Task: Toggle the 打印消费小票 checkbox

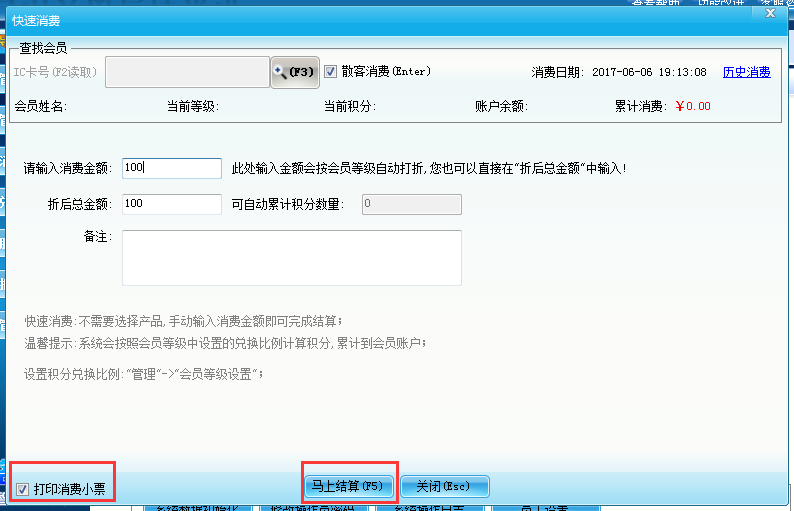Action: (x=22, y=489)
